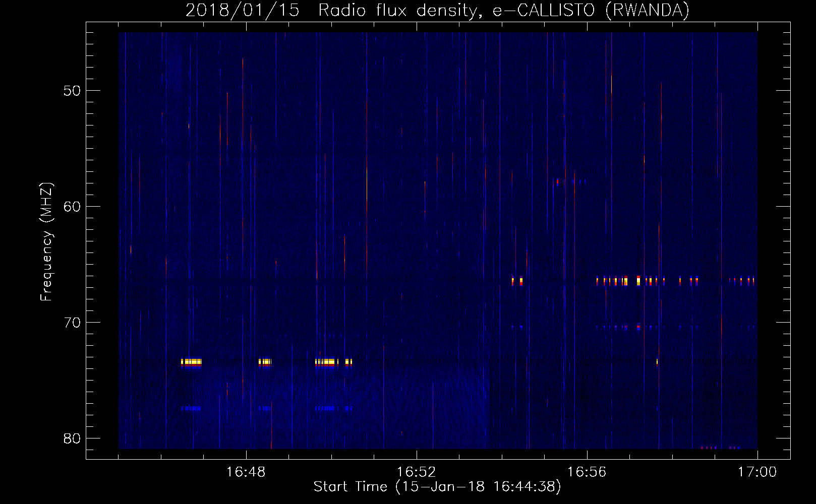This screenshot has width=816, height=504.
Task: Click the "Start Time (15-Jan-18 16:44:38)" axis label
Action: click(437, 487)
